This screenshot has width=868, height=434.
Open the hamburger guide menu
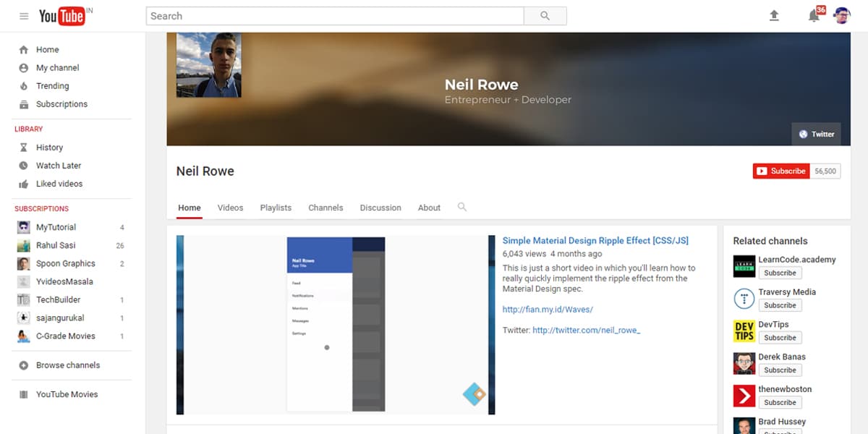click(x=24, y=16)
